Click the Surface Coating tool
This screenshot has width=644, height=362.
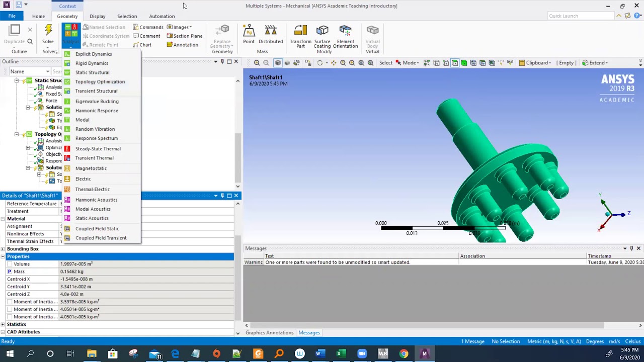pos(323,37)
